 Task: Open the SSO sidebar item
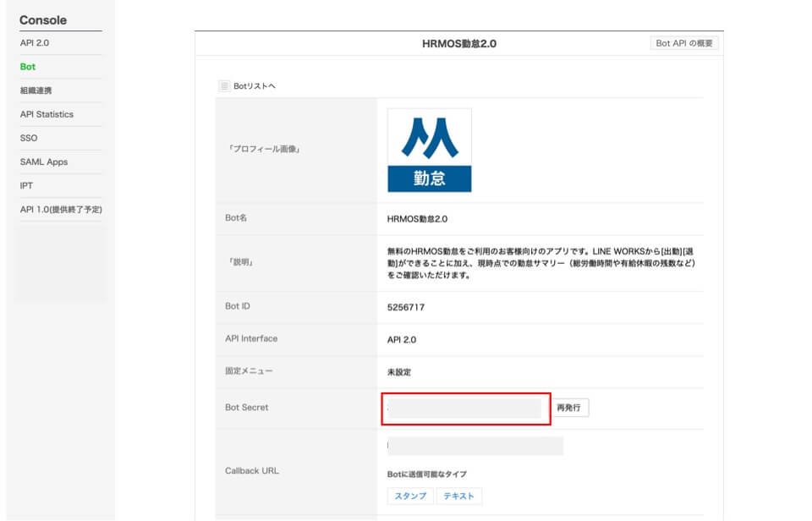pyautogui.click(x=29, y=138)
